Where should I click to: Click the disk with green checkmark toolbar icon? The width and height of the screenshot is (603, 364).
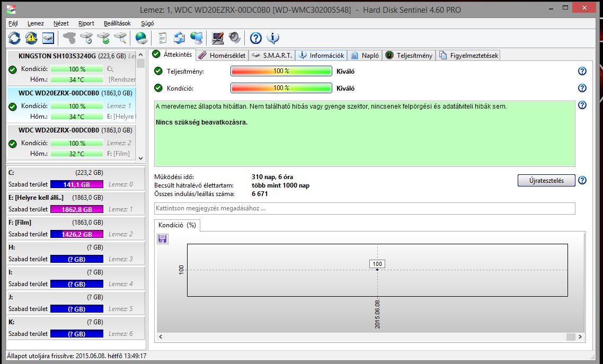pyautogui.click(x=103, y=38)
